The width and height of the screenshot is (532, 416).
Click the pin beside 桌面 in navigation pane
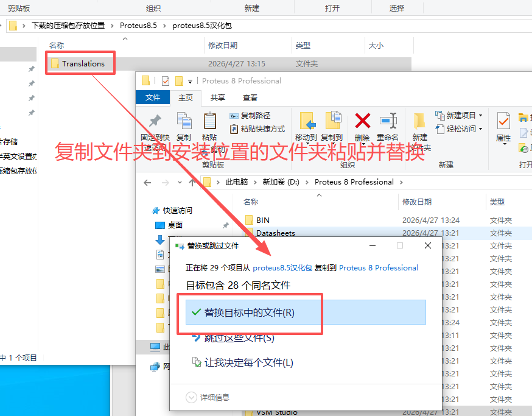point(226,225)
